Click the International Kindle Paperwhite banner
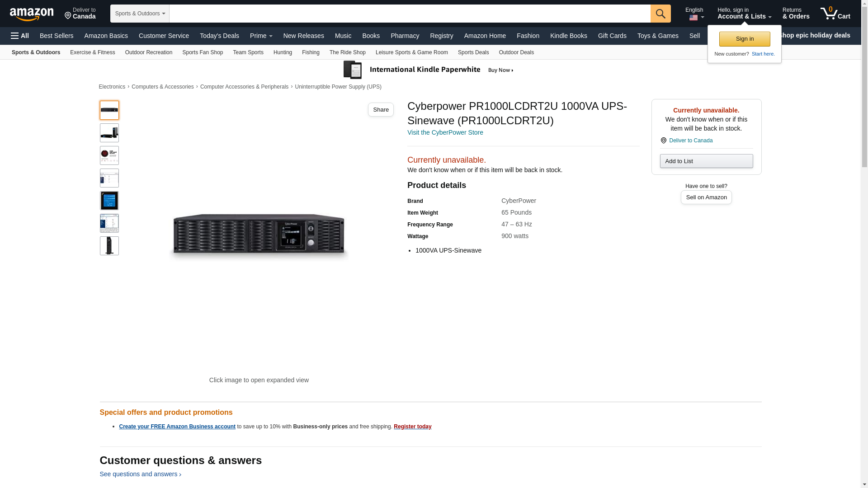 [x=429, y=70]
